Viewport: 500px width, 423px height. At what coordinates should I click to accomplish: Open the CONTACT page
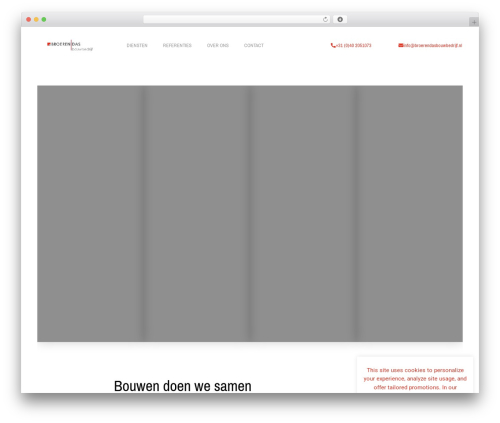click(x=254, y=45)
